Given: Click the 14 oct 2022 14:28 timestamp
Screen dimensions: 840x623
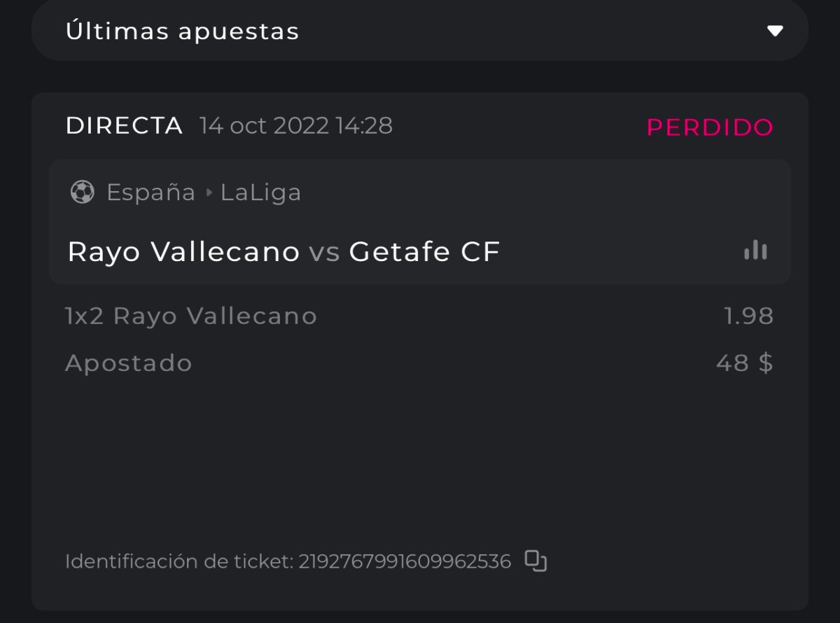Looking at the screenshot, I should coord(295,126).
